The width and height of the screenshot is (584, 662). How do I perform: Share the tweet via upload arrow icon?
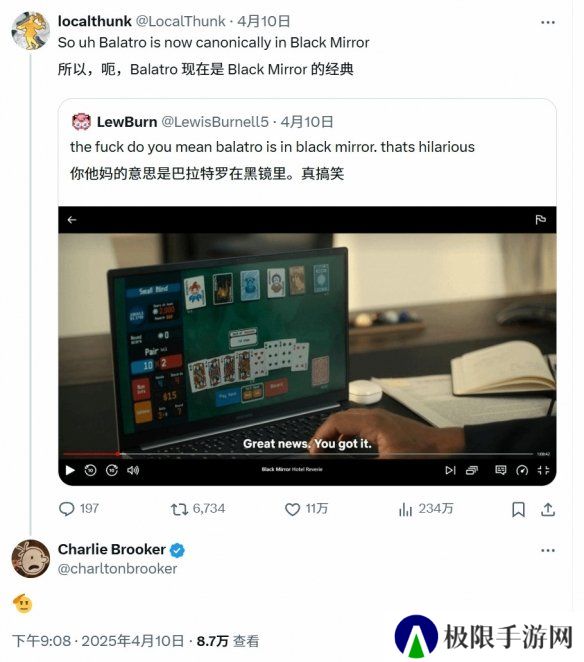[x=548, y=510]
